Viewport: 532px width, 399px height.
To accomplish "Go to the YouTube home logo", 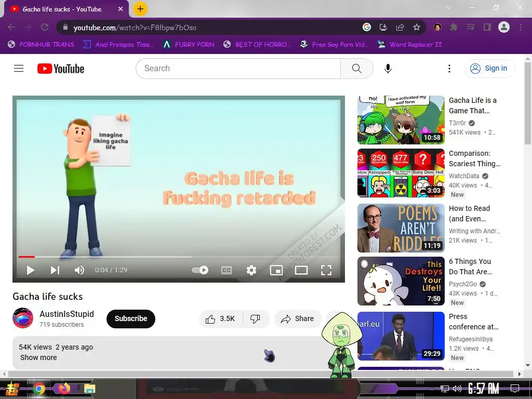I will point(61,69).
